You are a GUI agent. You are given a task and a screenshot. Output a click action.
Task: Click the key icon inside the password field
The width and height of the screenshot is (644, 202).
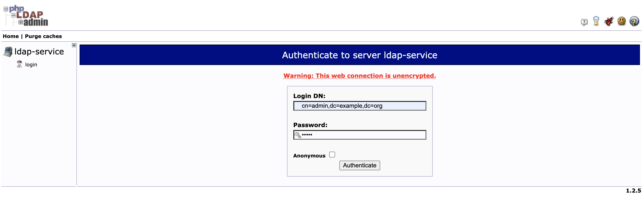(298, 135)
